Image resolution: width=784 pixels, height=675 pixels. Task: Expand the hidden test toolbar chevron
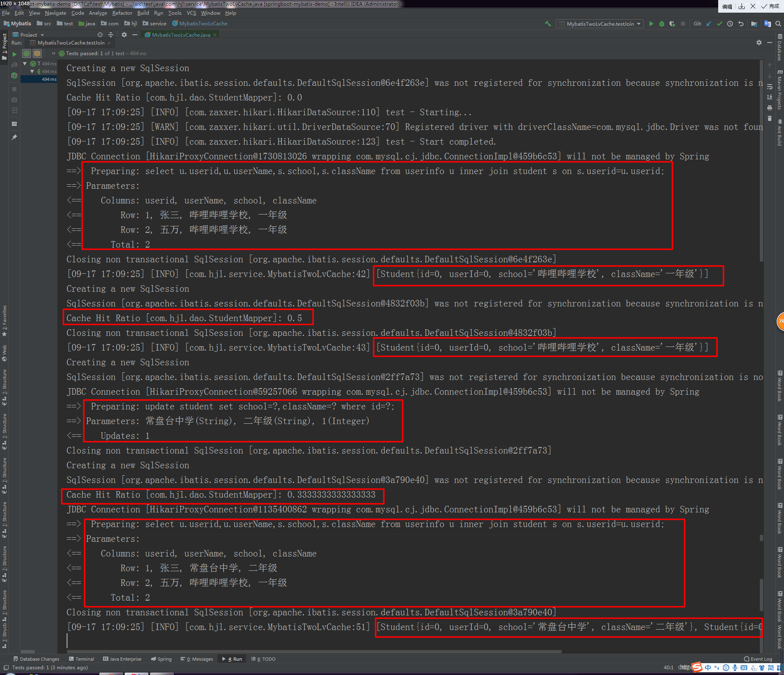(x=54, y=54)
